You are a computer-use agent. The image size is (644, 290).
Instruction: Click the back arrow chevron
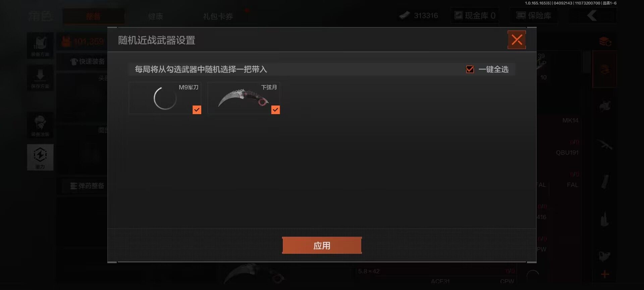pos(592,15)
